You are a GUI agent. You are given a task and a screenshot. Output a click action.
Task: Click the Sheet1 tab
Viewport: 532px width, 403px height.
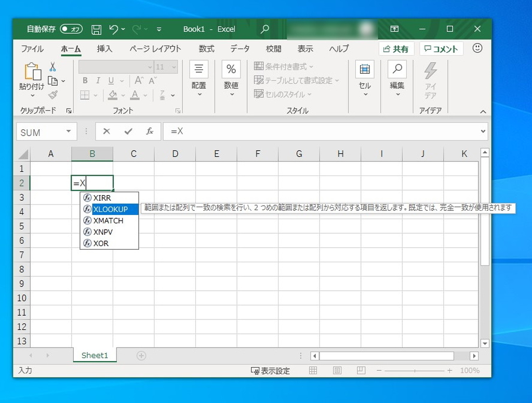95,355
